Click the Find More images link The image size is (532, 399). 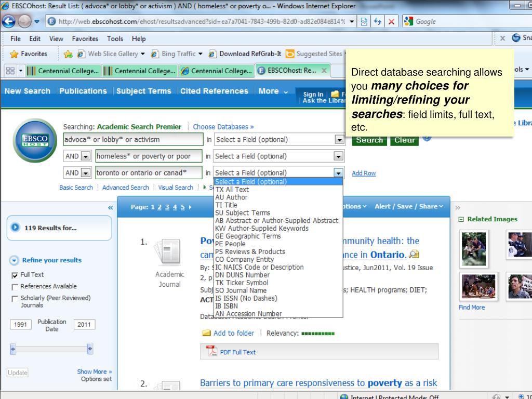[472, 308]
